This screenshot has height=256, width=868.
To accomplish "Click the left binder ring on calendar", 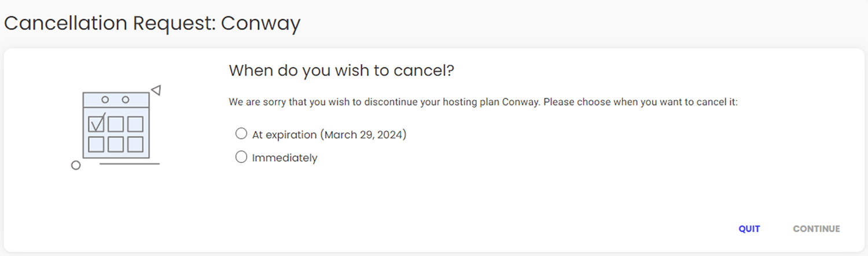I will point(105,99).
